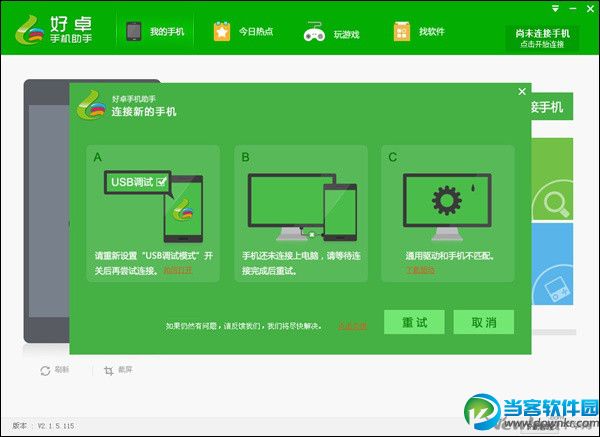The image size is (600, 437).
Task: Click the 截屏 screenshot crop icon
Action: point(109,370)
